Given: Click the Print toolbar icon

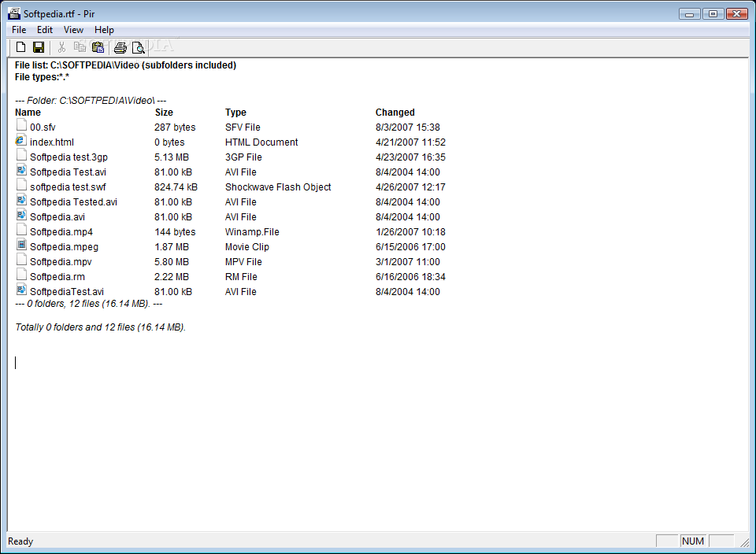Looking at the screenshot, I should [x=120, y=47].
